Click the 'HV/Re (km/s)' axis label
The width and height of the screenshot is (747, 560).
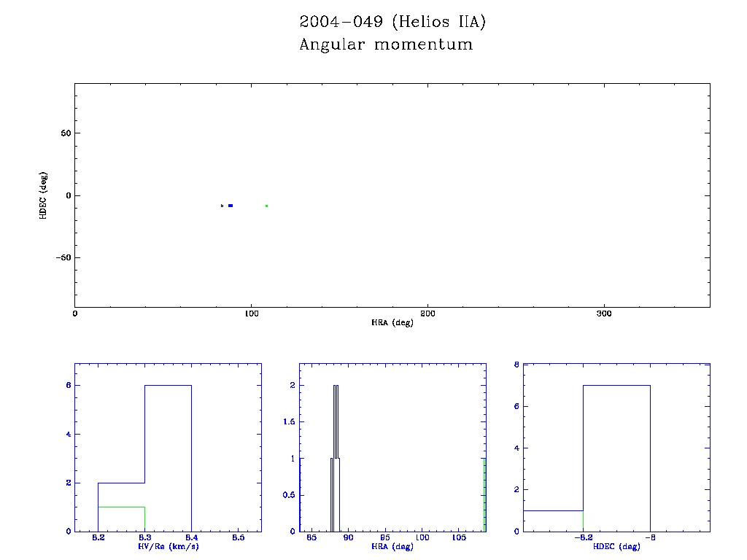[x=168, y=546]
